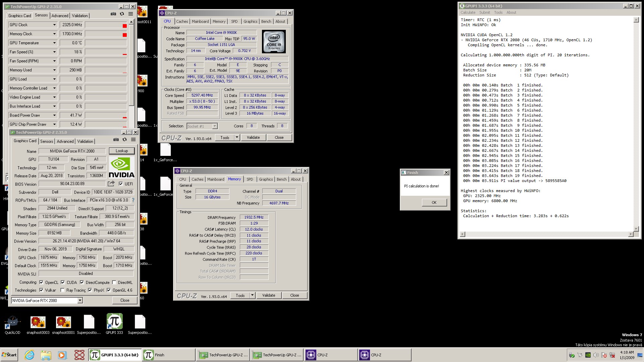Expand the Memory Clock sensor dropdown
This screenshot has width=644, height=362.
coord(54,34)
